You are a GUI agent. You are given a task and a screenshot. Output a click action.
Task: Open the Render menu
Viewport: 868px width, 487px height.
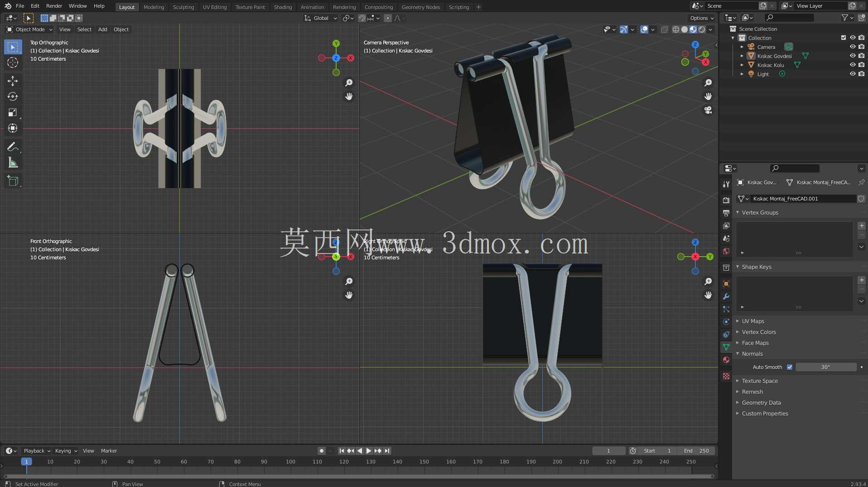pyautogui.click(x=54, y=6)
